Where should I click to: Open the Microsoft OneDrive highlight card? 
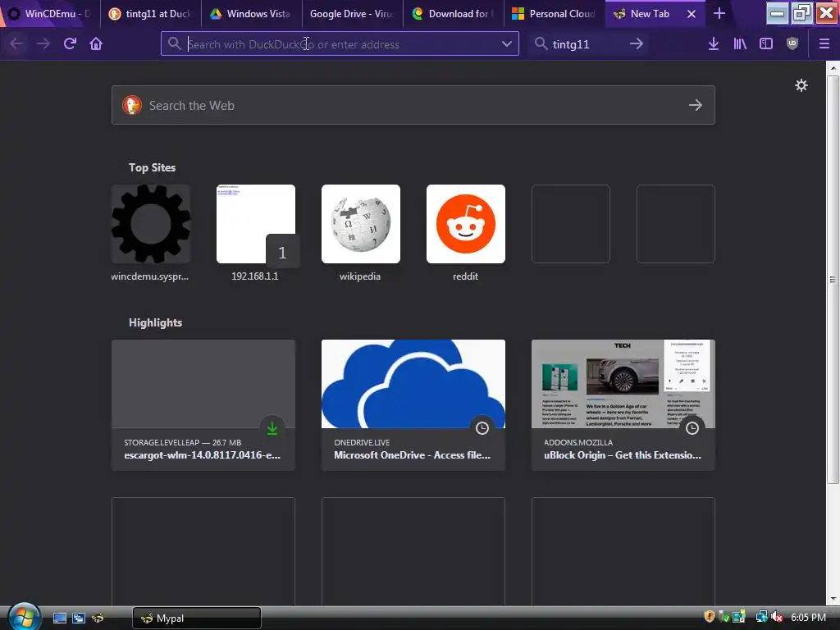[x=413, y=405]
